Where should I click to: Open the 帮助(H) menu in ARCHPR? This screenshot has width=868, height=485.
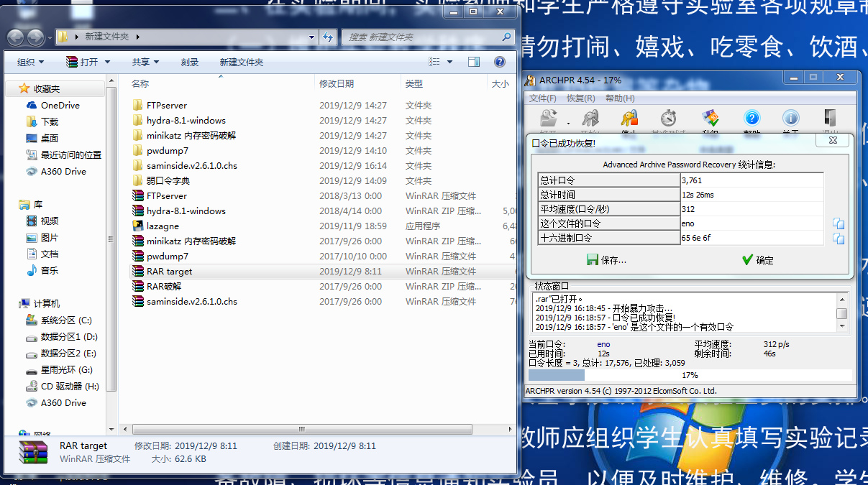coord(620,98)
